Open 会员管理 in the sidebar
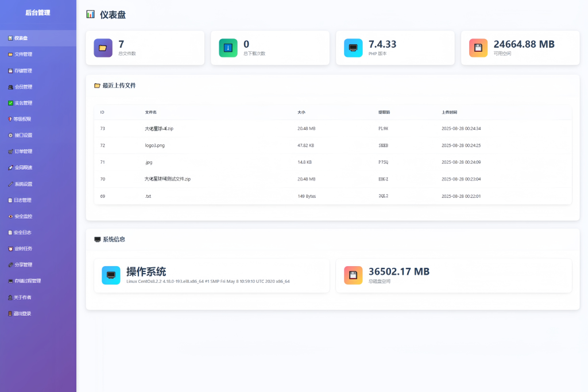Viewport: 588px width, 392px height. (x=23, y=87)
